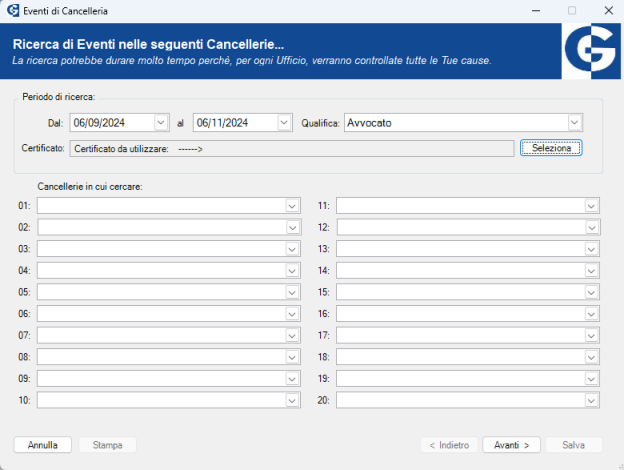This screenshot has width=624, height=470.
Task: Focus the Certificato da utilizzare field
Action: click(x=292, y=148)
